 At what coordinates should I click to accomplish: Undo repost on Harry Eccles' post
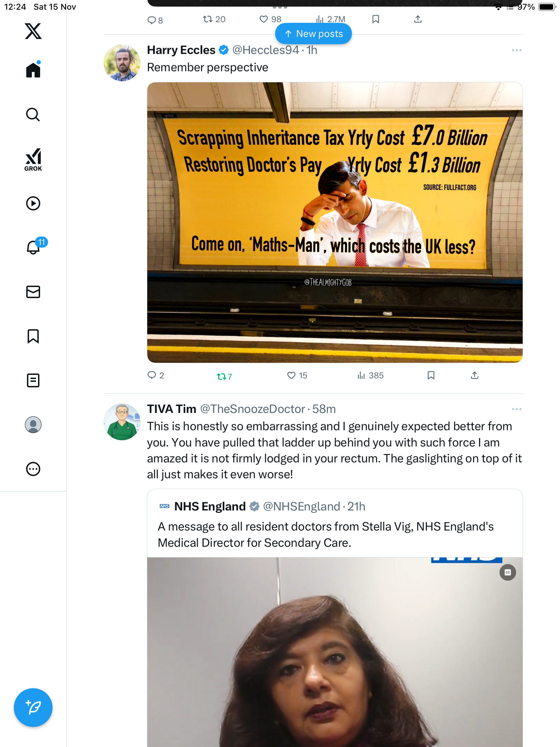click(221, 376)
